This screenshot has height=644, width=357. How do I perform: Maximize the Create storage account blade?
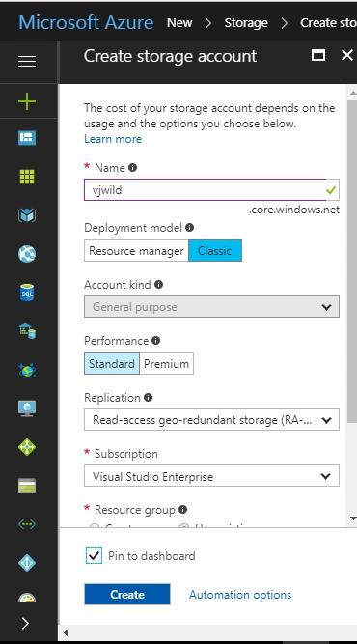point(318,55)
